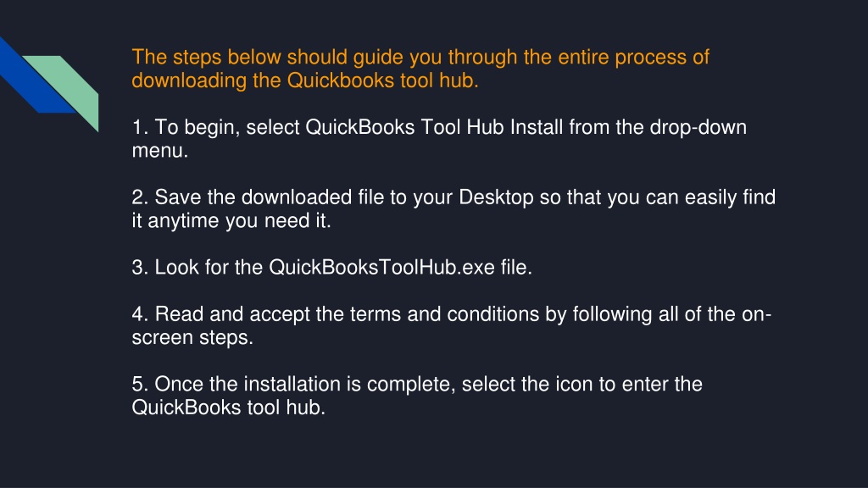Click step 1 'To begin, select QuickBooks' line
The width and height of the screenshot is (868, 488).
[x=440, y=127]
